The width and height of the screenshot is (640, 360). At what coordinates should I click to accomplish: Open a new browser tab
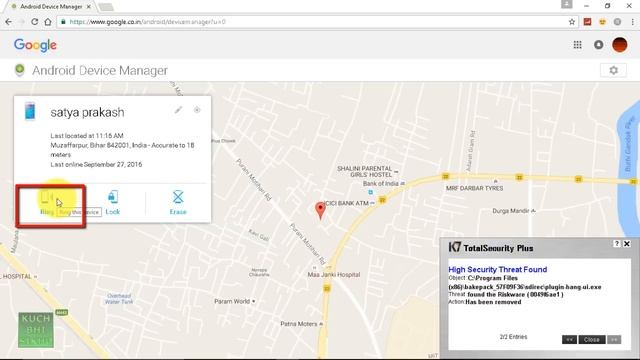106,7
